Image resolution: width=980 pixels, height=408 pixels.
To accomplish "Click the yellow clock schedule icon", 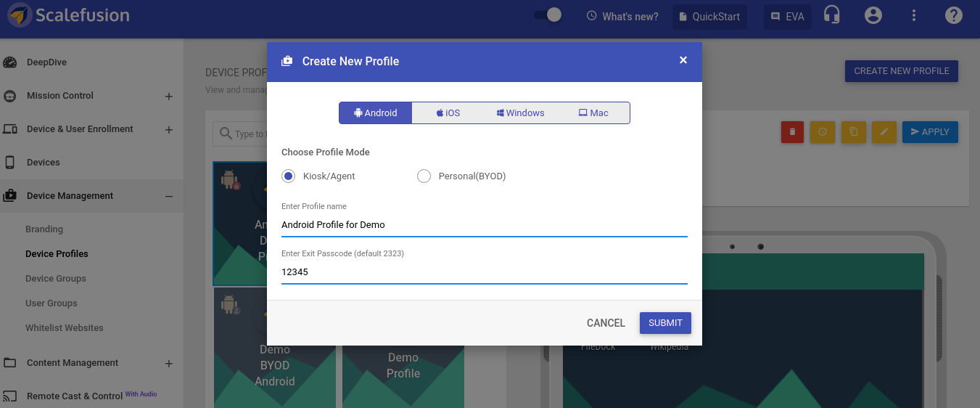I will click(x=823, y=132).
